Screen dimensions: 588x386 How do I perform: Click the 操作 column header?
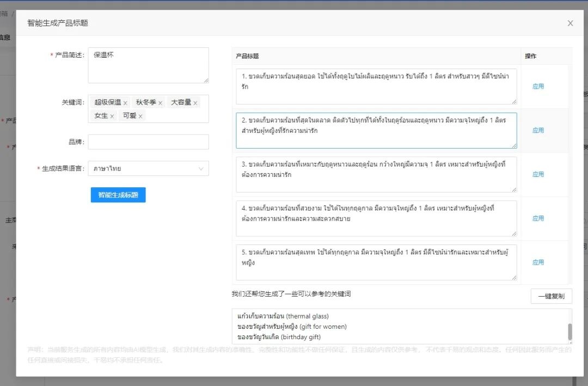pos(531,56)
